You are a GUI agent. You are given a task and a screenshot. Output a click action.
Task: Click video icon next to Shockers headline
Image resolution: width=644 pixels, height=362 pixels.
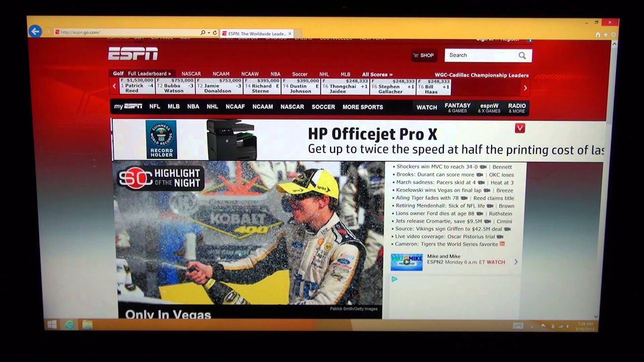483,167
